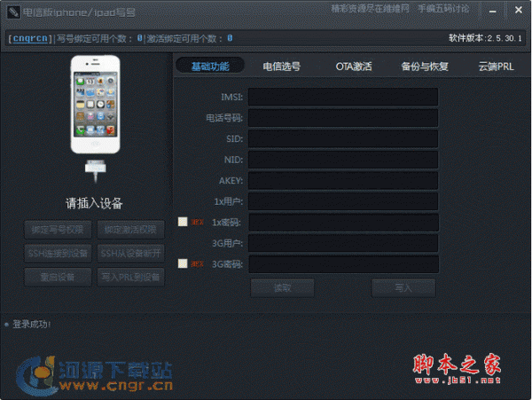Click the 电信版iphone/ipad写号 window title
The image size is (532, 400).
pyautogui.click(x=79, y=12)
